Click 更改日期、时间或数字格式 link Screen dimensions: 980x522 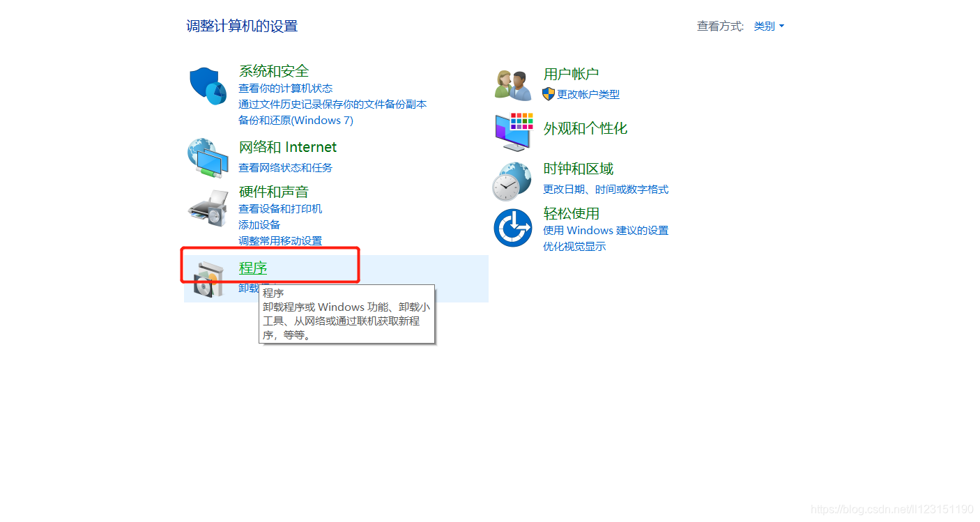pyautogui.click(x=606, y=190)
